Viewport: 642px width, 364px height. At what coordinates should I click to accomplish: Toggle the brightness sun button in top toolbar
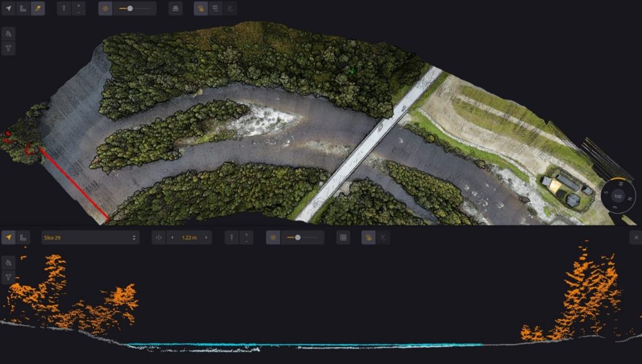(x=105, y=9)
